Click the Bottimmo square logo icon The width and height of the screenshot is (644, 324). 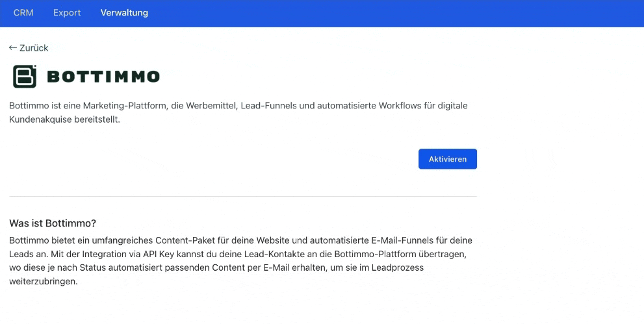[25, 77]
